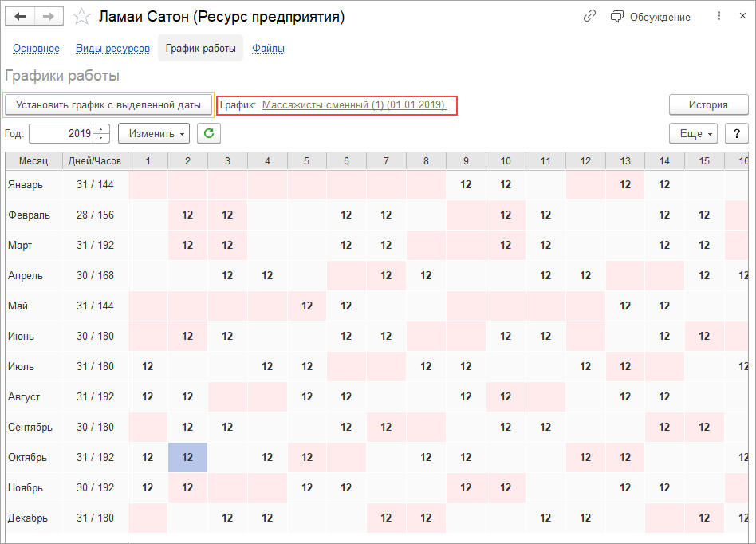Close the Ламаи Сатон form
Image resolution: width=756 pixels, height=544 pixels.
[743, 17]
